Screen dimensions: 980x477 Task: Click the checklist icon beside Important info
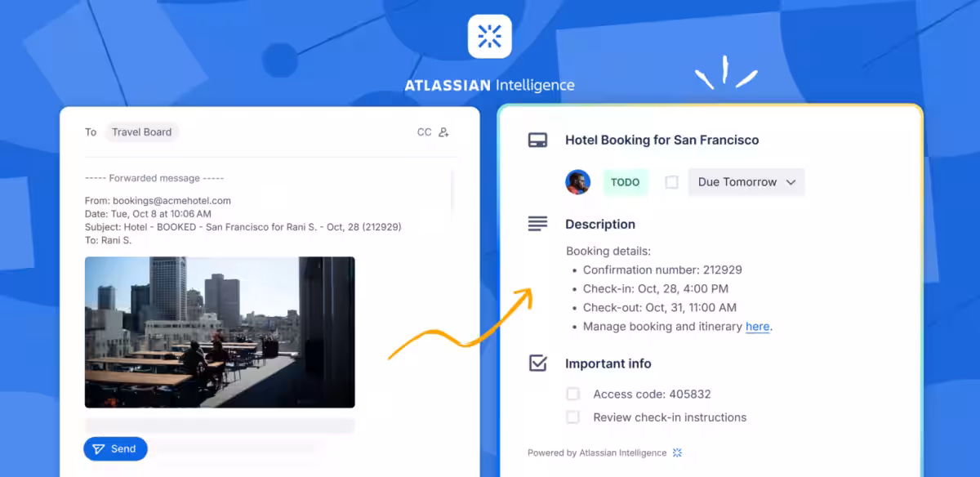click(x=537, y=363)
